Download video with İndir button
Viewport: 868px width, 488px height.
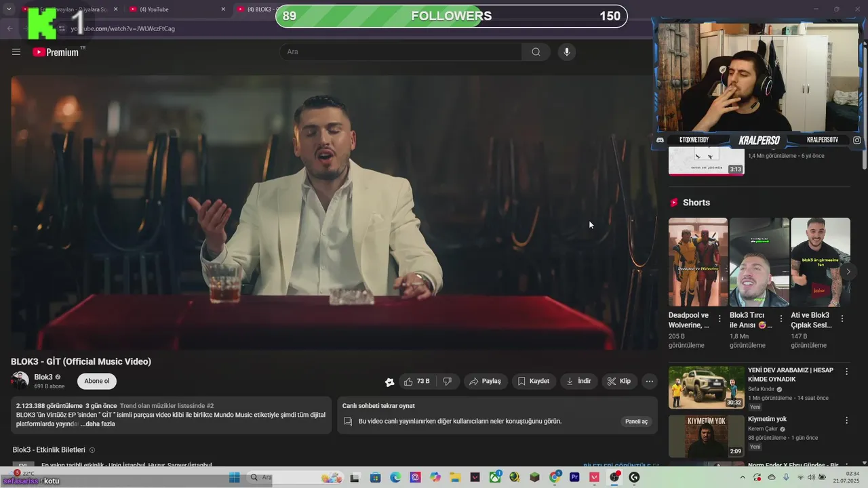[579, 382]
